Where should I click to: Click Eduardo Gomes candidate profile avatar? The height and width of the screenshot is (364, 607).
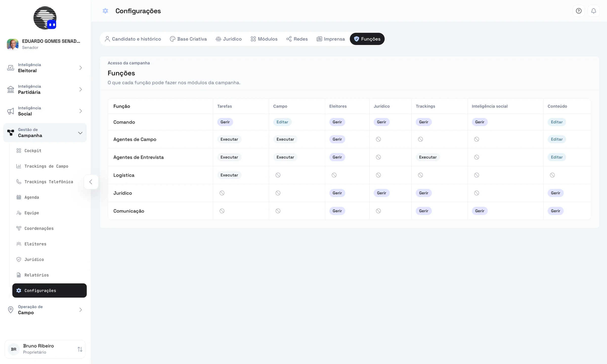pos(13,44)
